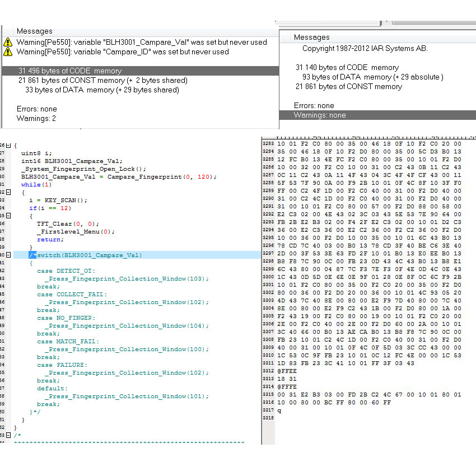The width and height of the screenshot is (476, 476).
Task: Select the Pe550 warning about Campare_ID
Action: pos(123,52)
